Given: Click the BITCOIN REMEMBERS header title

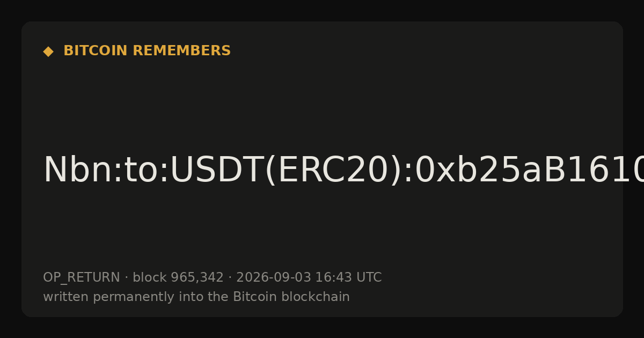Looking at the screenshot, I should point(147,51).
